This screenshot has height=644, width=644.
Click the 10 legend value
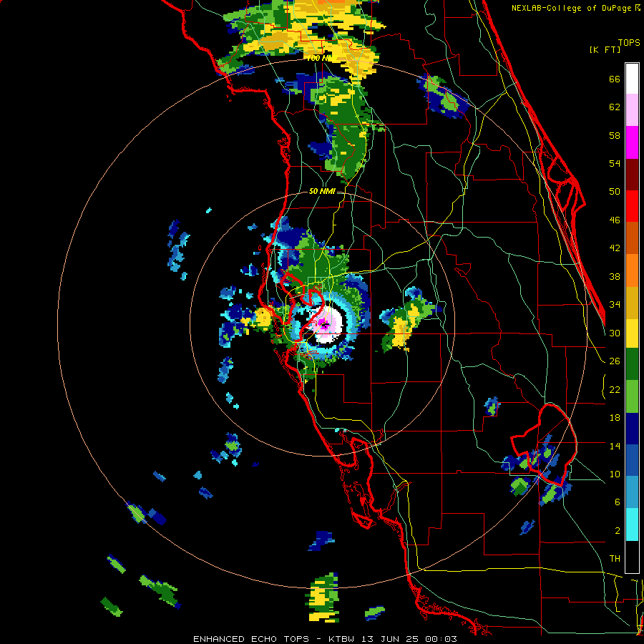click(615, 474)
